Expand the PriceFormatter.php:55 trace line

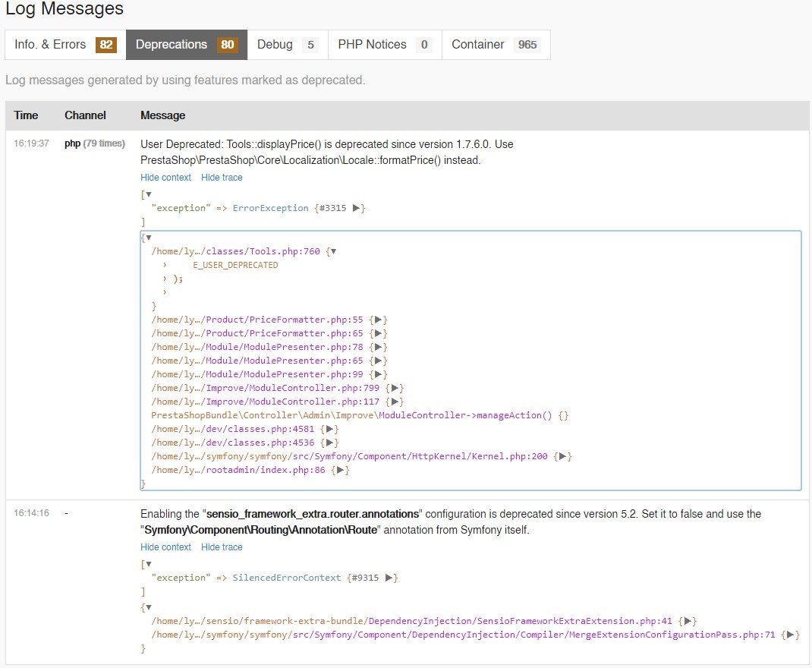pyautogui.click(x=379, y=320)
